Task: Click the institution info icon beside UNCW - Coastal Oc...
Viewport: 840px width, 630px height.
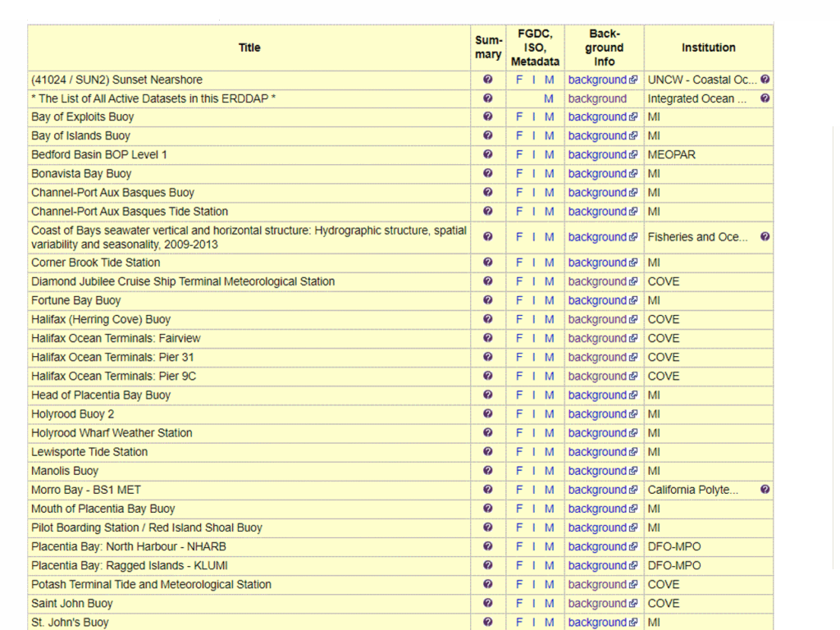Action: pos(765,80)
